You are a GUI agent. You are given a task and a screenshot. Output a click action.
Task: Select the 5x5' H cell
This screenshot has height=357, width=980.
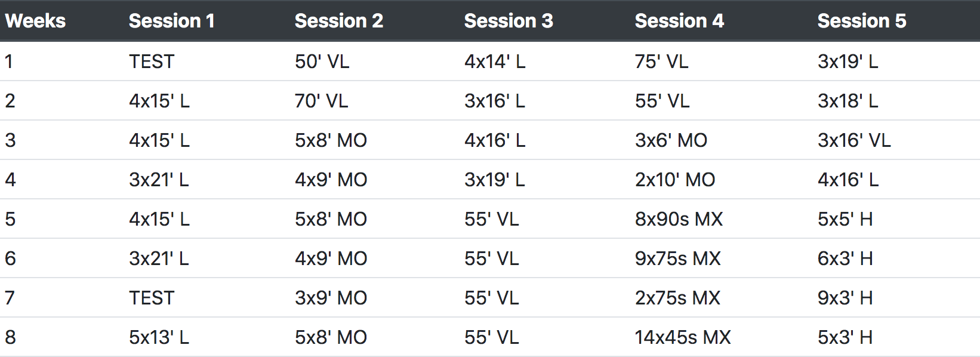coord(845,219)
